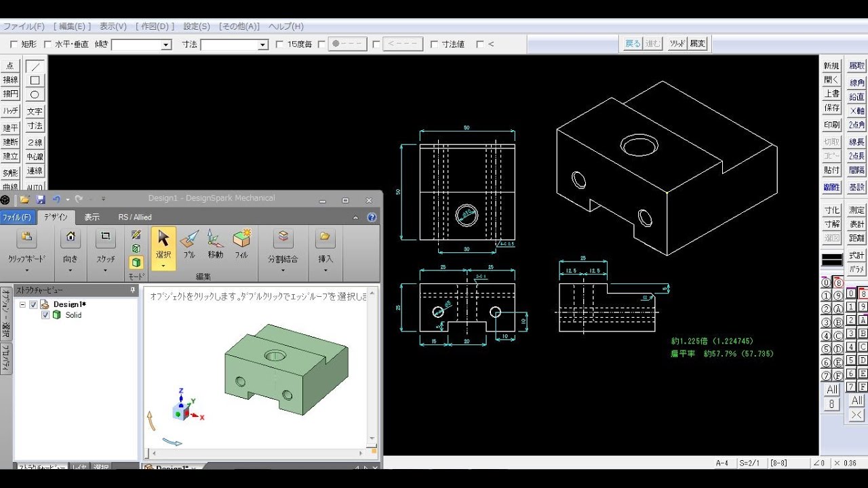Click the A-4 paper size in status bar
This screenshot has height=488, width=868.
coord(722,463)
